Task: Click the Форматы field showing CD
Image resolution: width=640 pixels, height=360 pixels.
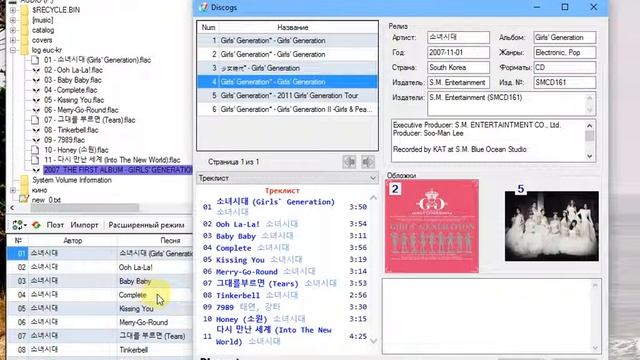Action: (x=564, y=67)
